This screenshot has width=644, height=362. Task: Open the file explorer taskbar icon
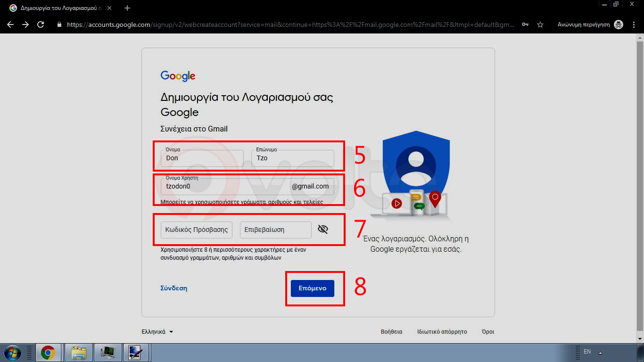point(78,353)
